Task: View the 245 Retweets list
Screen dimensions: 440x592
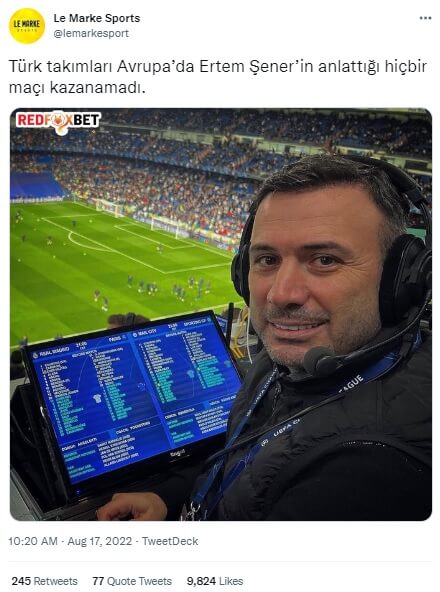Action: coord(45,581)
